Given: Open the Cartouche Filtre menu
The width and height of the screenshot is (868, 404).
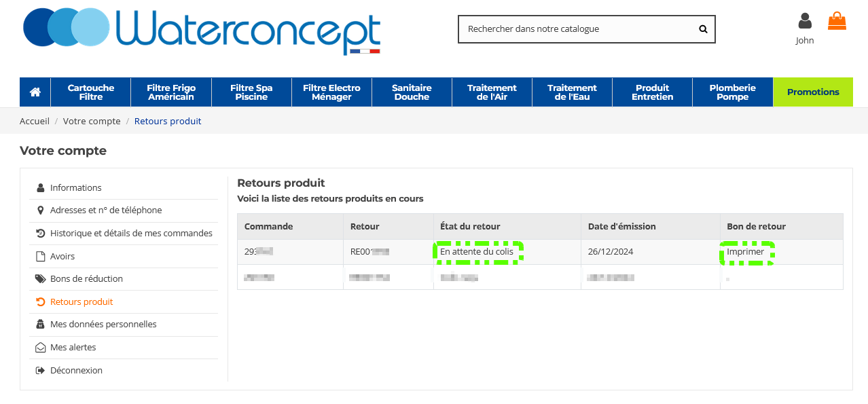Looking at the screenshot, I should (91, 92).
